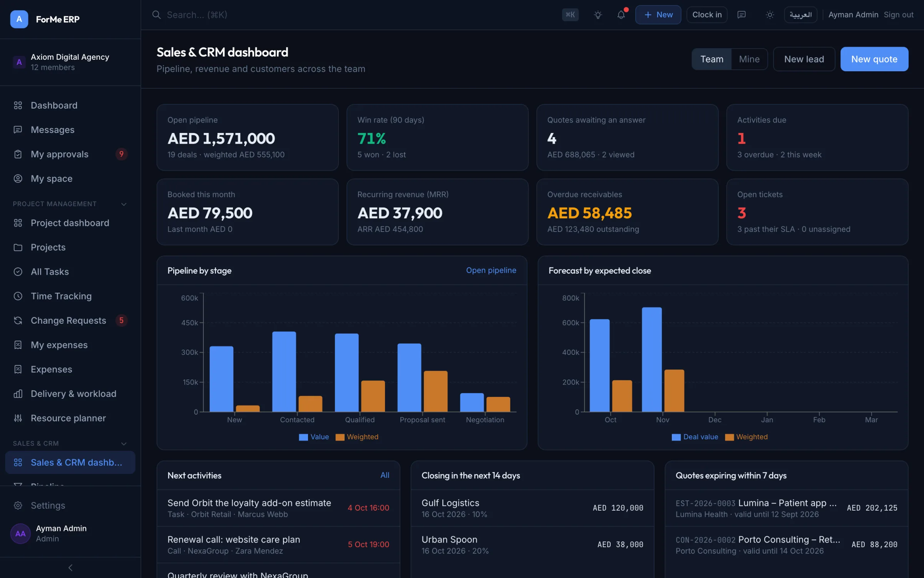This screenshot has width=924, height=578.
Task: Open the notifications bell
Action: [x=621, y=15]
